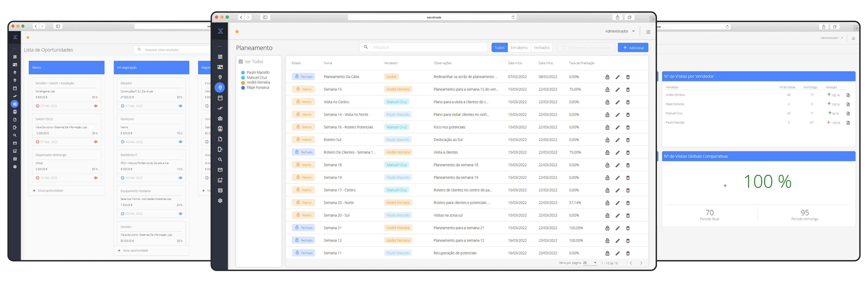Viewport: 868px width, 283px height.
Task: Click the Paulo Macedo tag on Roteiro Sul row
Action: pyautogui.click(x=398, y=140)
